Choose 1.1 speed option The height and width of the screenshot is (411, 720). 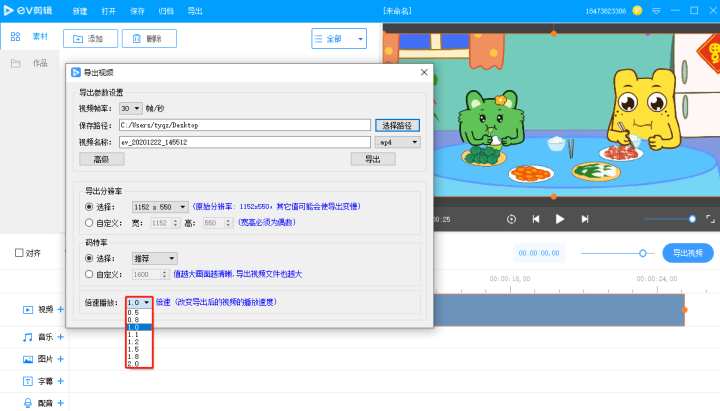[139, 334]
